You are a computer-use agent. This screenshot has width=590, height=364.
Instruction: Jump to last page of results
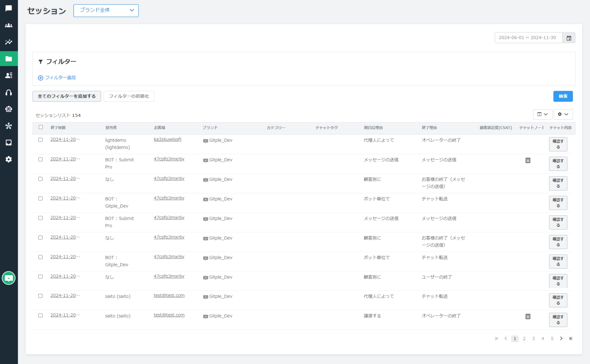(571, 338)
